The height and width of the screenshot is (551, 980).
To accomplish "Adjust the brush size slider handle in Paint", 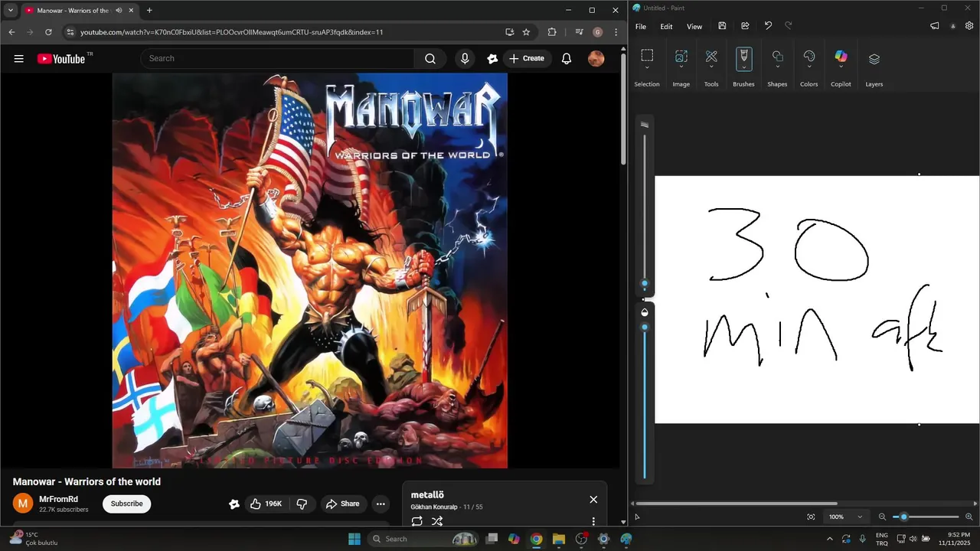I will coord(645,284).
